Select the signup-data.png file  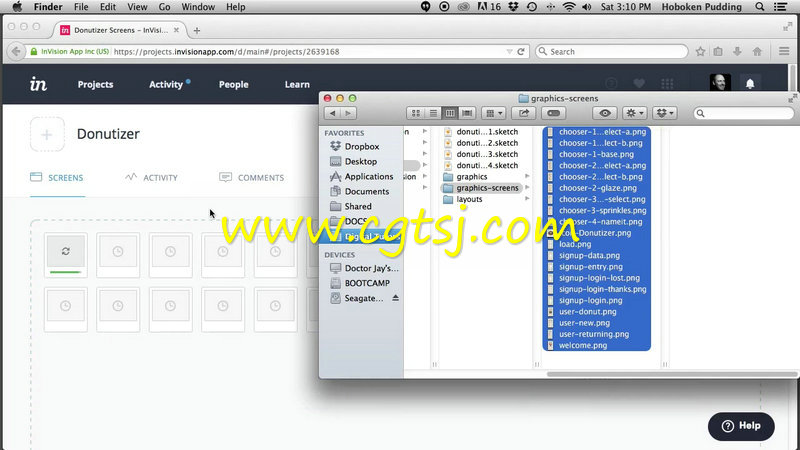pyautogui.click(x=589, y=256)
